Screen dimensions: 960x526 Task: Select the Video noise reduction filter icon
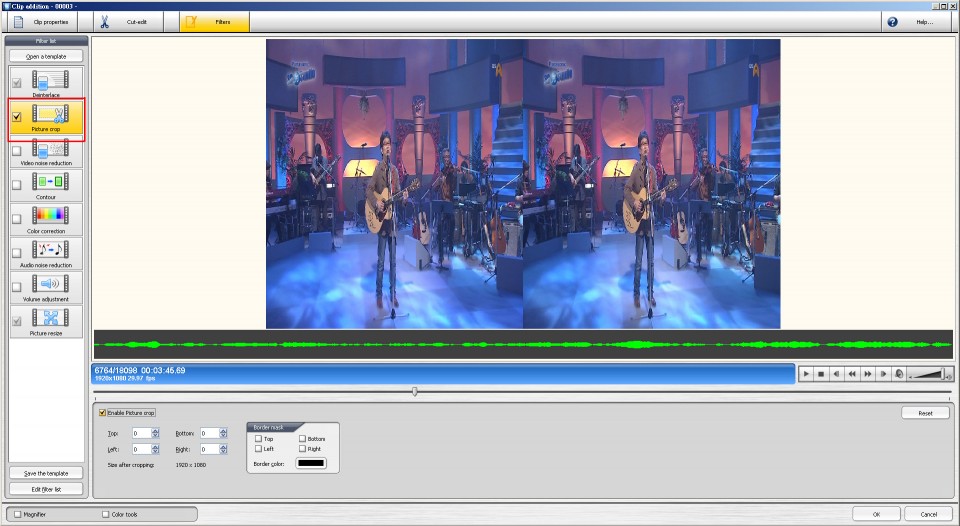pyautogui.click(x=50, y=148)
